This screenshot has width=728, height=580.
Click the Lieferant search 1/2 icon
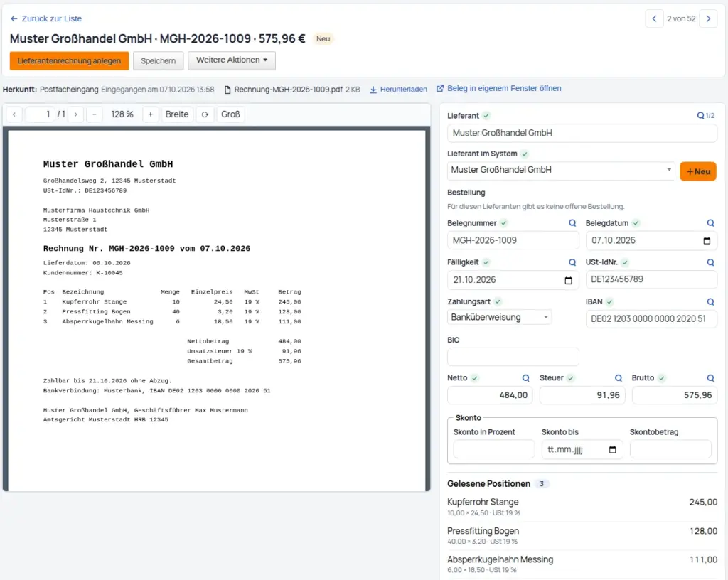click(x=705, y=116)
